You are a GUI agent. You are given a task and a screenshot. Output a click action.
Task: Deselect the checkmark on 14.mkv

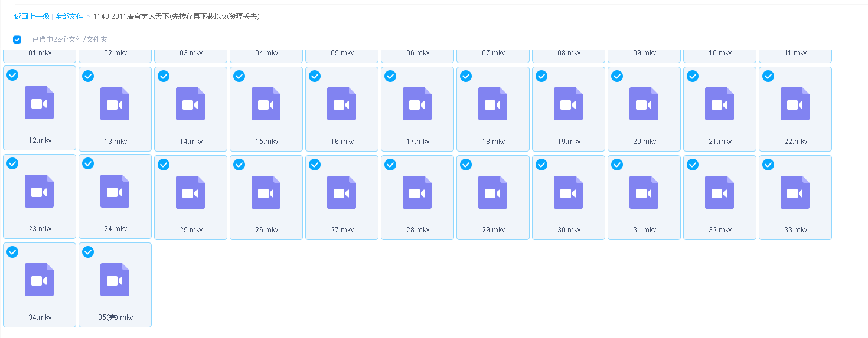pyautogui.click(x=164, y=76)
